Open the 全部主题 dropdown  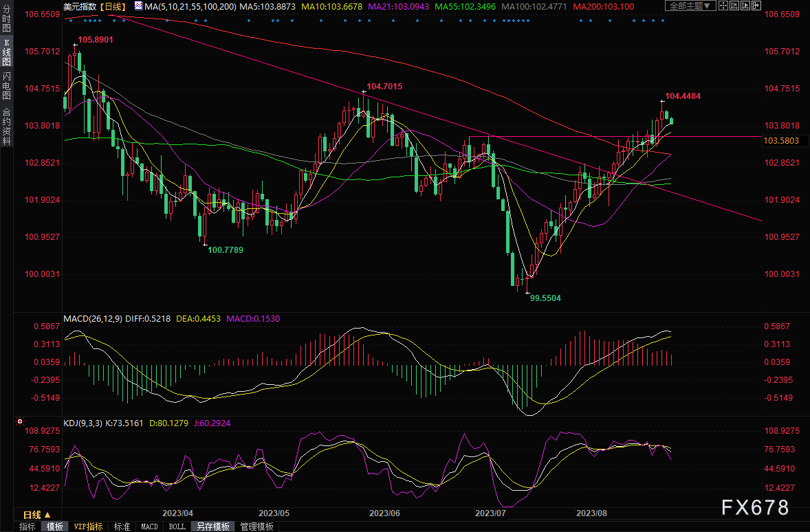[x=690, y=6]
